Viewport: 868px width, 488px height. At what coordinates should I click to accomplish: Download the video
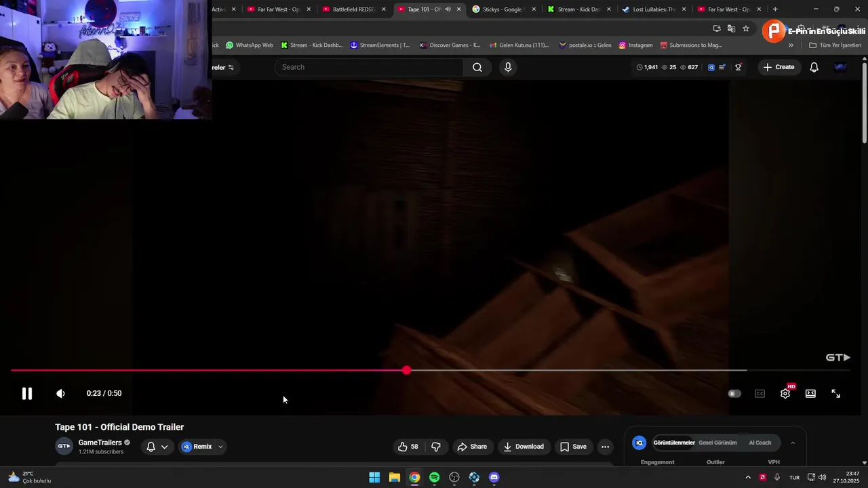point(524,447)
